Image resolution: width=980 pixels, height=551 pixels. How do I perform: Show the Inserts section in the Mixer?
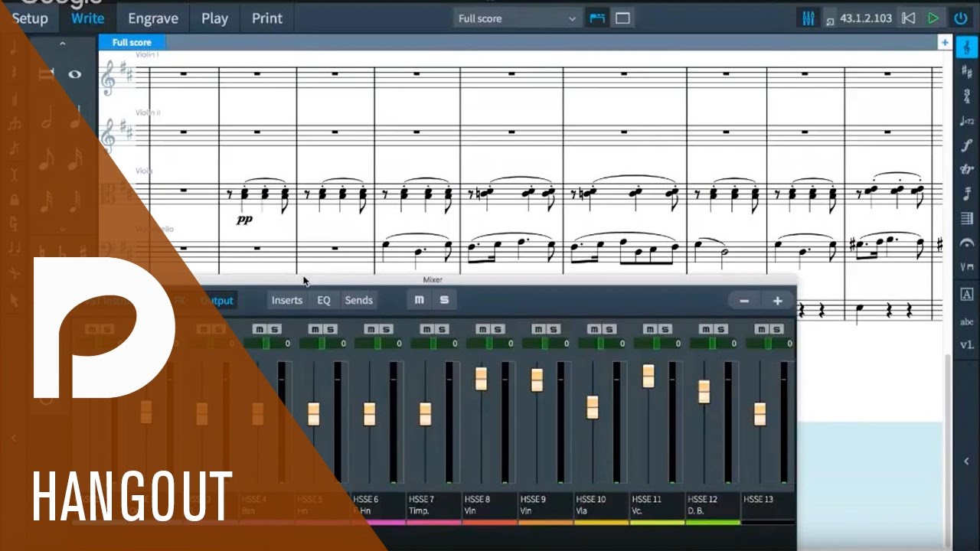[x=287, y=301]
